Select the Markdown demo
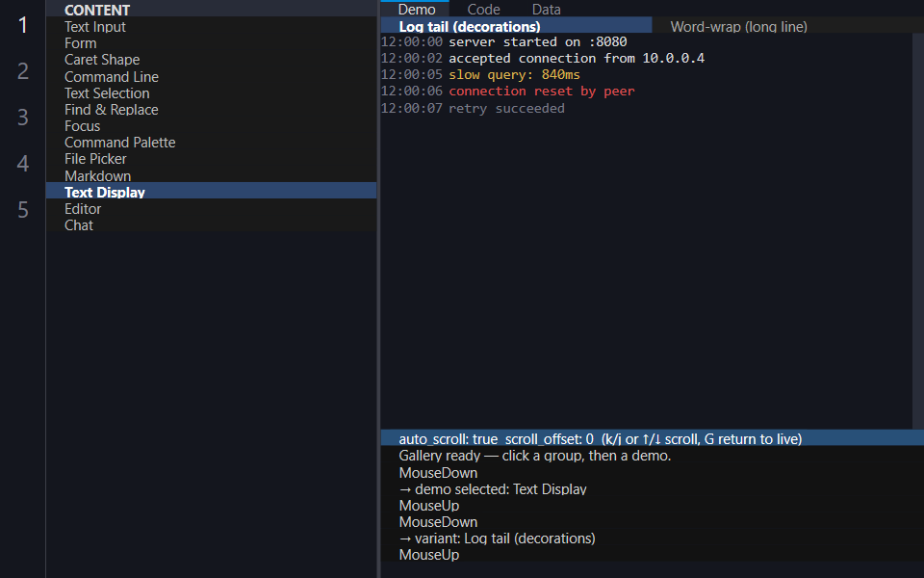 click(211, 176)
